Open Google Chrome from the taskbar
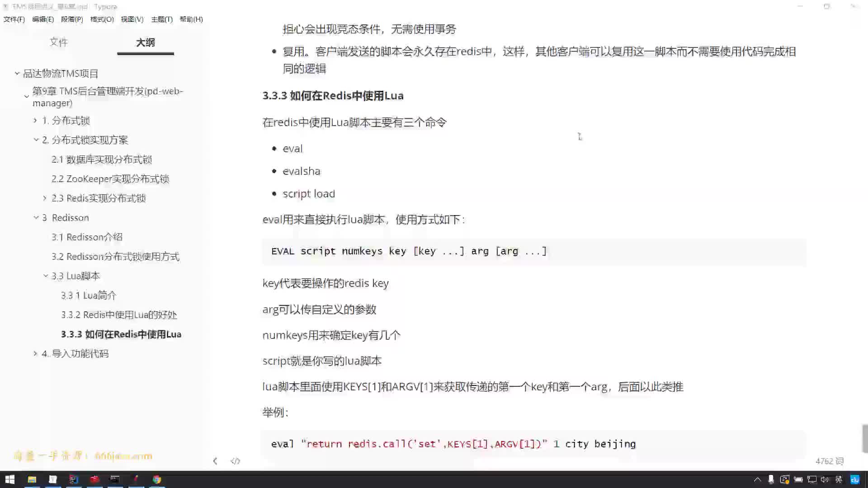Viewport: 868px width, 488px height. [x=156, y=479]
